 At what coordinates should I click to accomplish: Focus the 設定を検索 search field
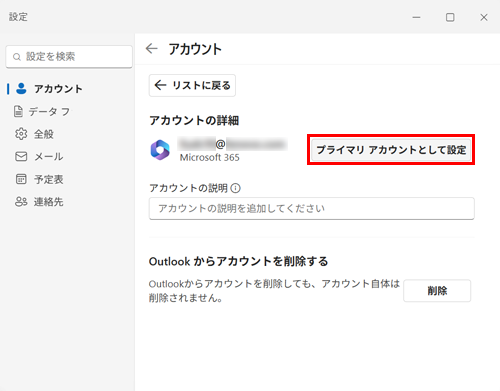tap(69, 57)
